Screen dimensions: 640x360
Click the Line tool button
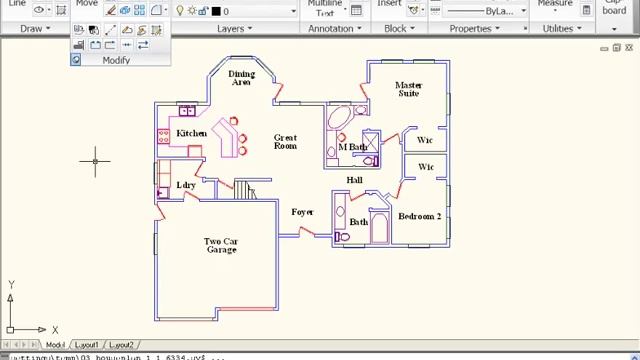coord(17,3)
